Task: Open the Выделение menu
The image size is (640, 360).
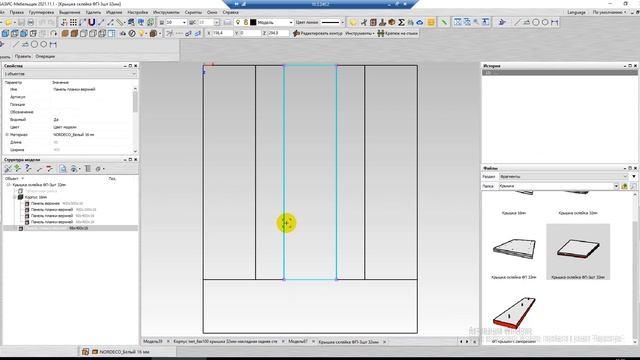Action: [x=69, y=12]
